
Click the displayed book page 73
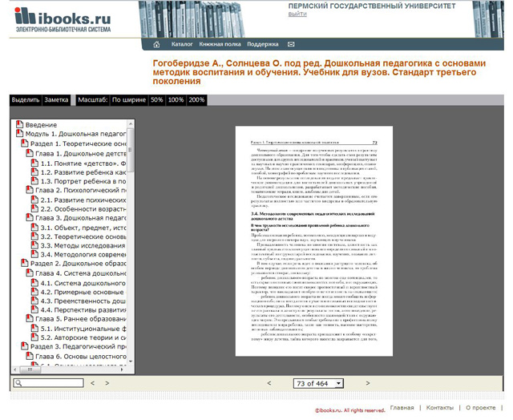click(314, 241)
